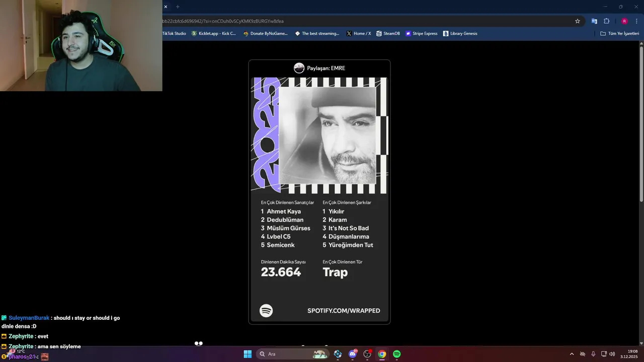Click song title Karam
This screenshot has width=644, height=362.
[x=338, y=220]
